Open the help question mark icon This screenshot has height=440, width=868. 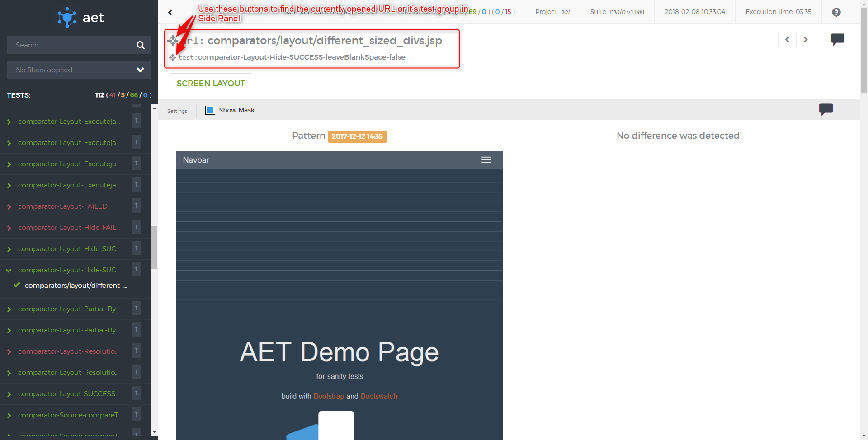836,12
